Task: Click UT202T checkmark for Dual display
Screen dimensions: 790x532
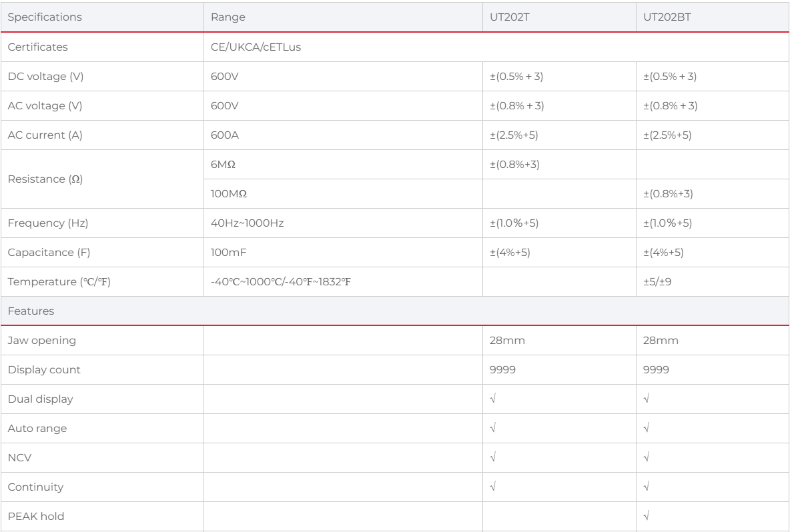Action: (x=492, y=399)
